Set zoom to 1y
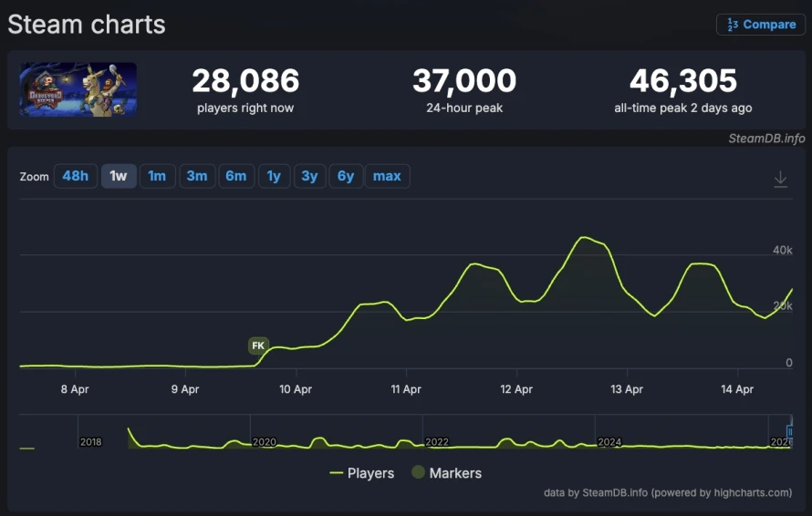The width and height of the screenshot is (812, 516). (274, 176)
